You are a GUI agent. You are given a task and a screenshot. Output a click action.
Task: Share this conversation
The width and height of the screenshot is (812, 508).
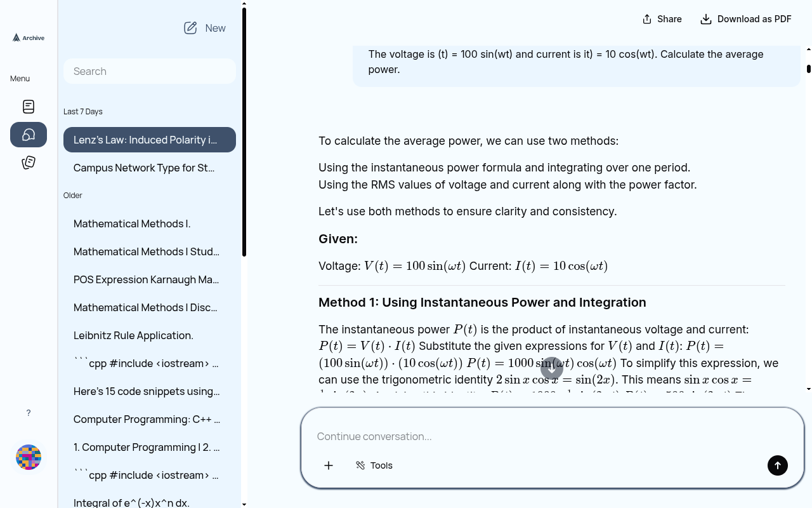662,19
